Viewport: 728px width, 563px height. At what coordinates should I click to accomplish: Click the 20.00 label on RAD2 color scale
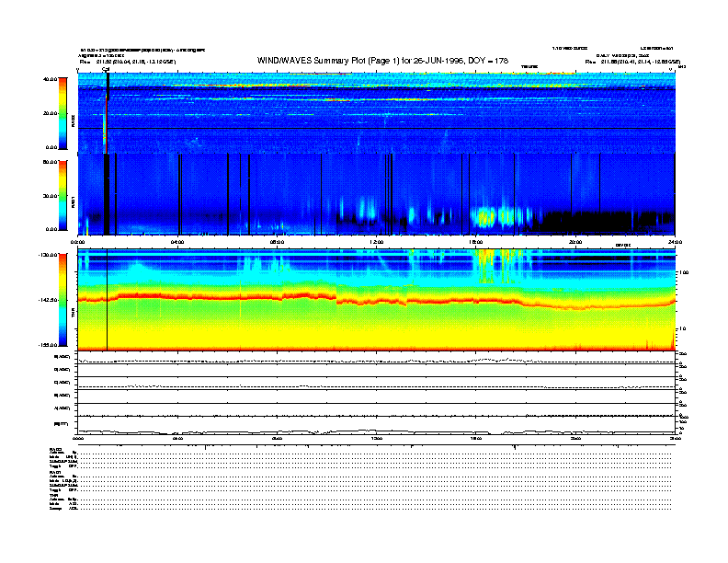(x=50, y=113)
